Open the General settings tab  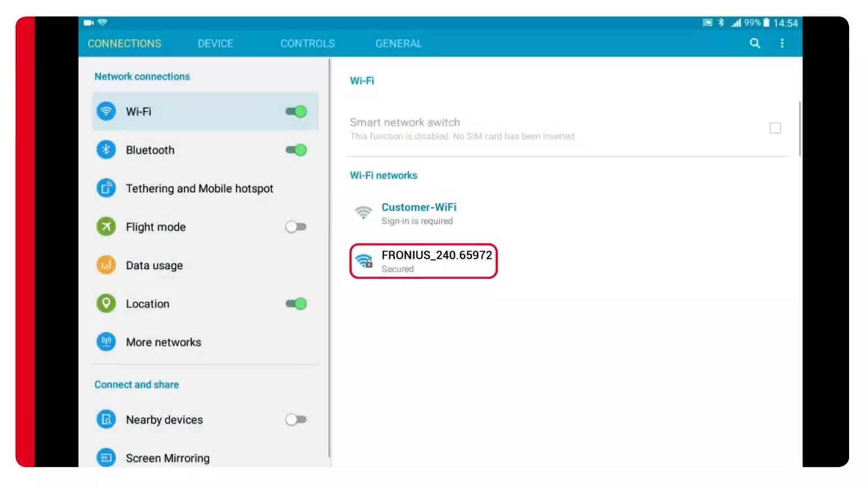pos(398,43)
